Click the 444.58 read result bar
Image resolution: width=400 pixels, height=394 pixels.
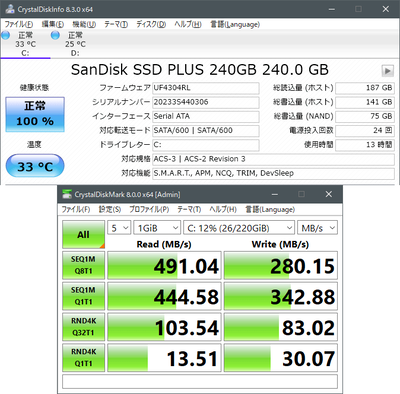164,296
